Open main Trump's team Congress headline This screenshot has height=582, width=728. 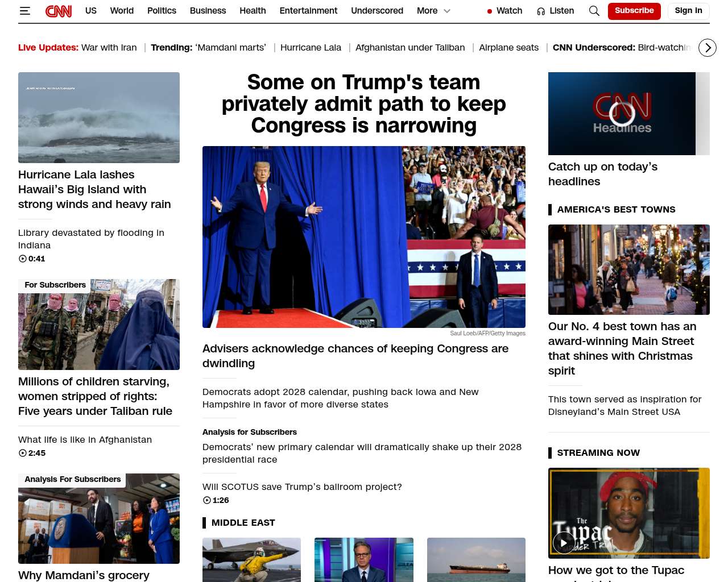pos(364,104)
